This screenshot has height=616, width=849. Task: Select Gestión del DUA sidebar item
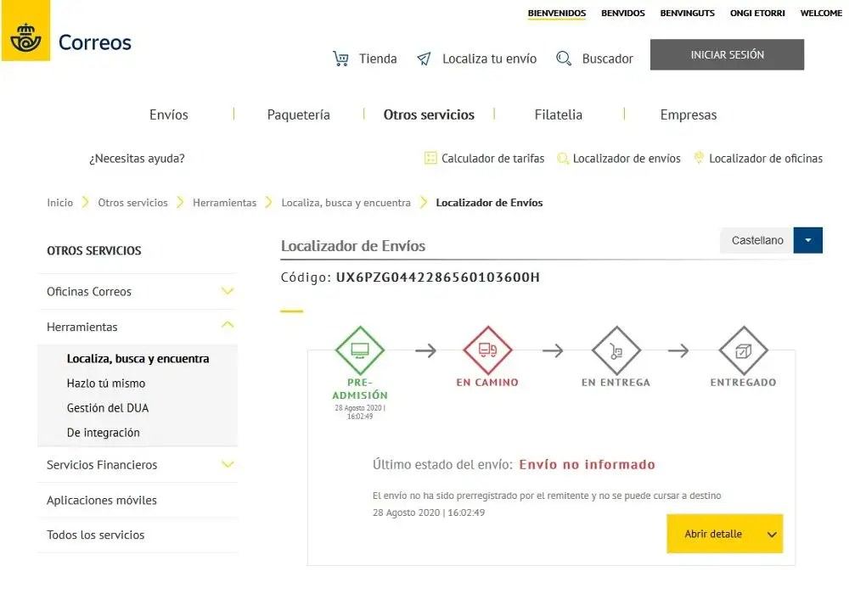click(108, 407)
